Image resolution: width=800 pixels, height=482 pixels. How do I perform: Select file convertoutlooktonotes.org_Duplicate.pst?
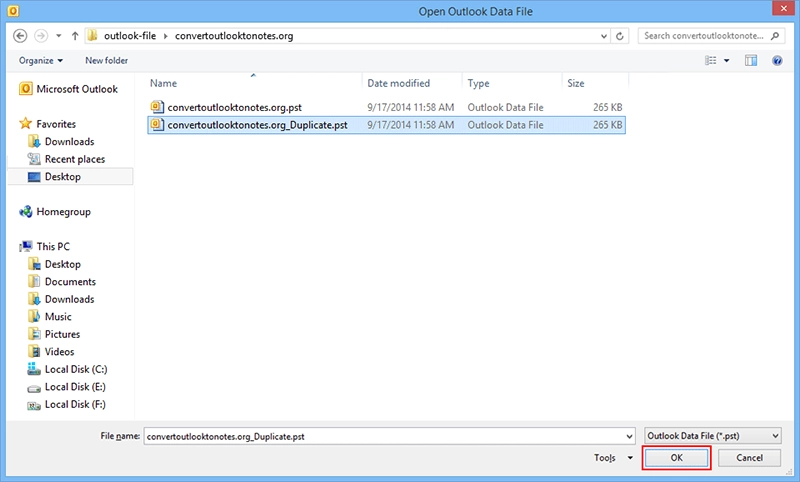[387, 125]
